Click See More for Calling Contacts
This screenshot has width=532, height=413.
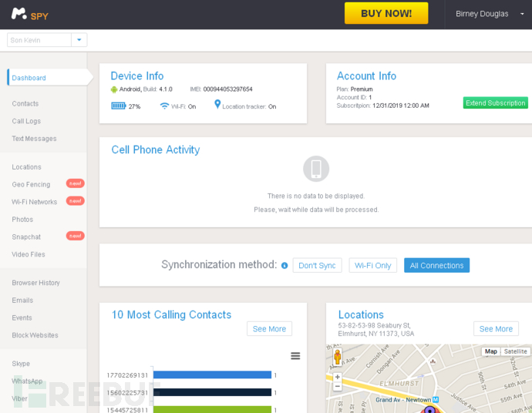point(269,329)
